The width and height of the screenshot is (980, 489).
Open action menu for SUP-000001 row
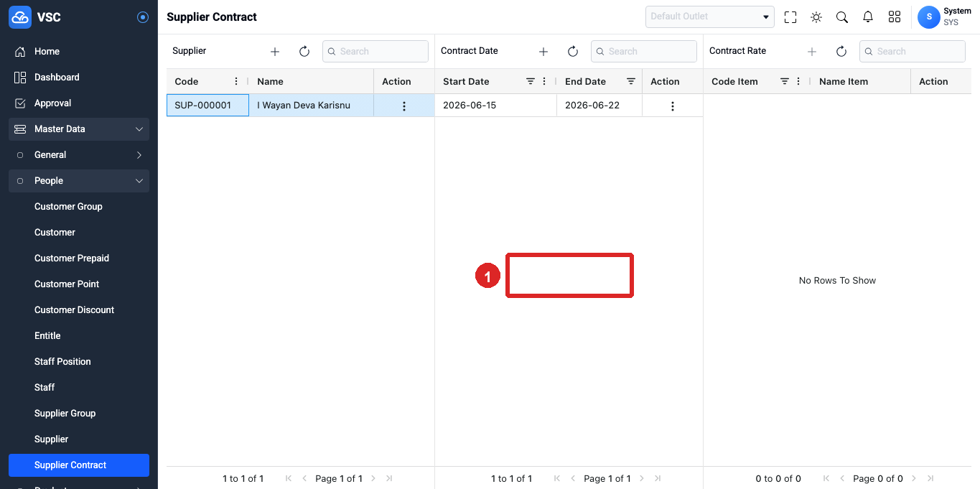click(x=404, y=106)
